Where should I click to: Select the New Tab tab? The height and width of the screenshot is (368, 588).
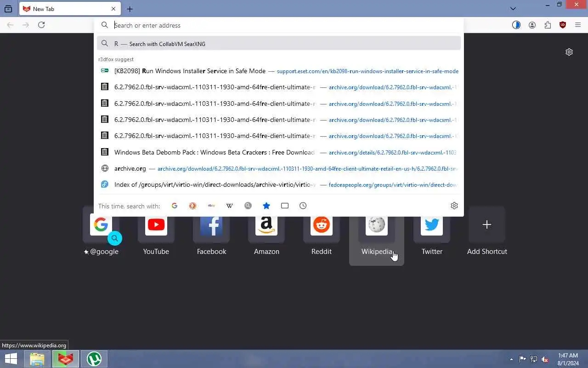point(70,9)
